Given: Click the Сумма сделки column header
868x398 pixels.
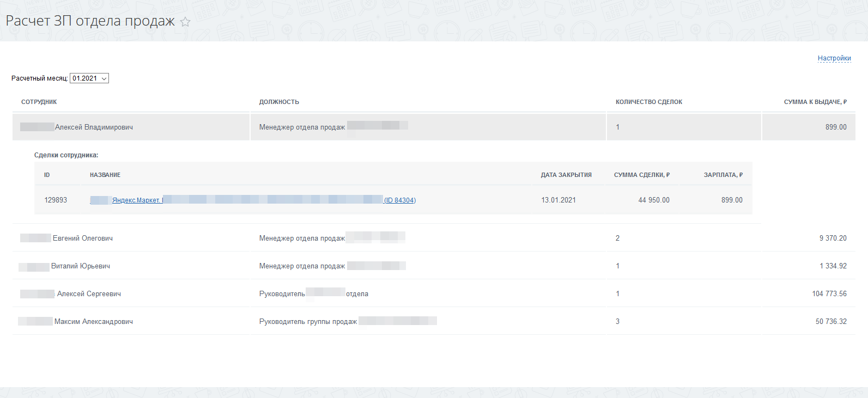Looking at the screenshot, I should click(641, 175).
